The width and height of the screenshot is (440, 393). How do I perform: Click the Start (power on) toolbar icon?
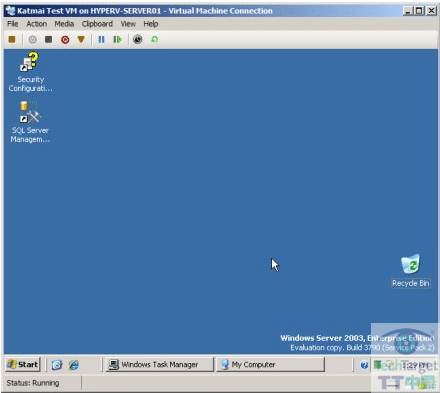click(x=32, y=39)
